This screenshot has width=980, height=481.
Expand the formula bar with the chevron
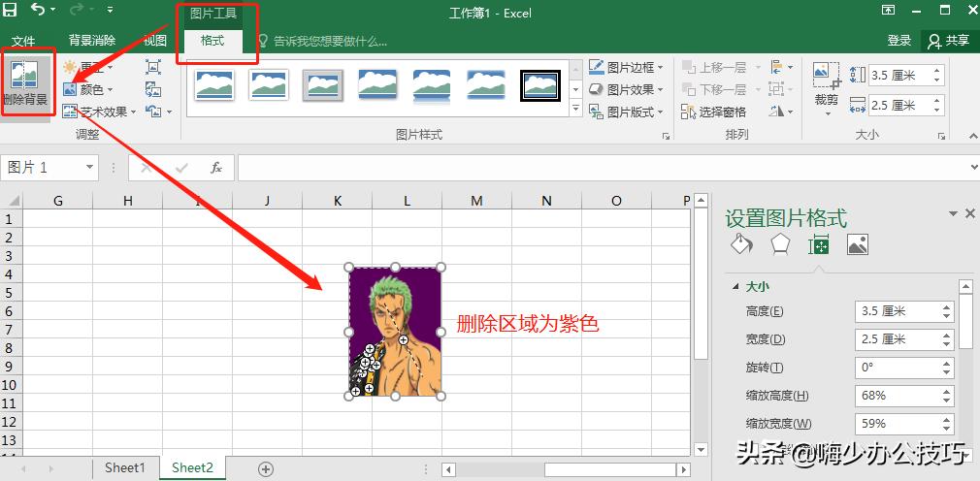click(973, 168)
